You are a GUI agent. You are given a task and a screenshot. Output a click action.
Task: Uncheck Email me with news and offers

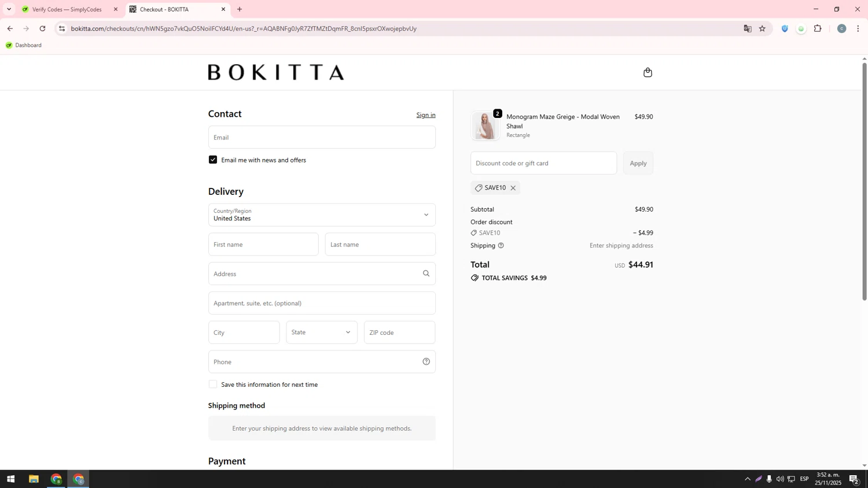(x=213, y=160)
